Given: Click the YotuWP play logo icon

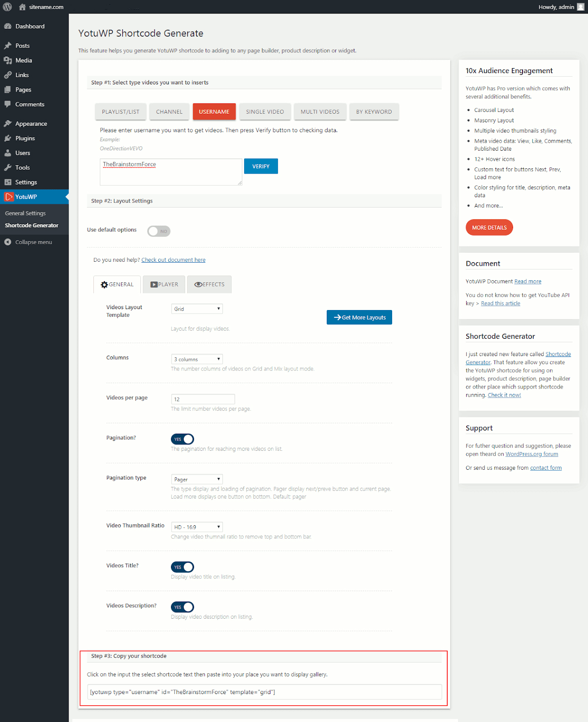Looking at the screenshot, I should click(9, 197).
